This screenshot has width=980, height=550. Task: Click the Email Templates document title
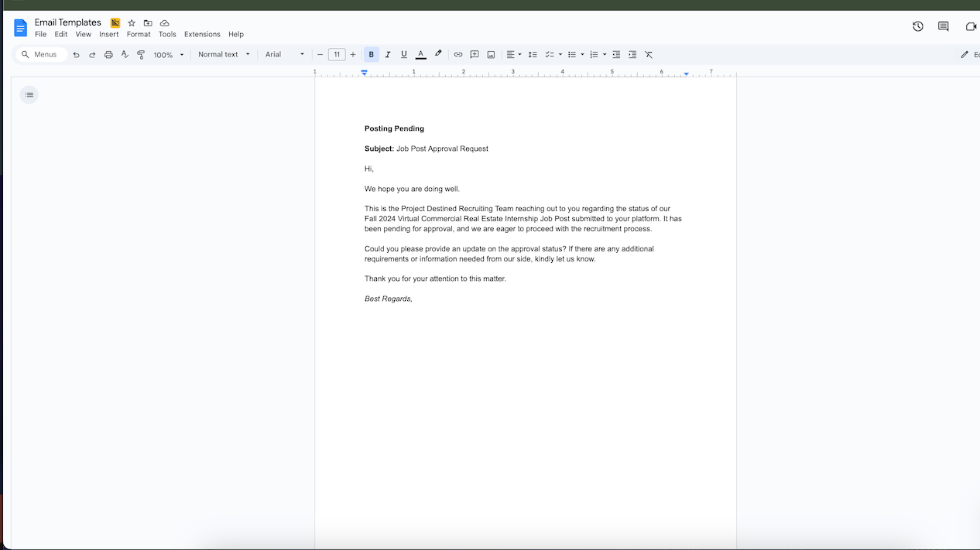68,22
